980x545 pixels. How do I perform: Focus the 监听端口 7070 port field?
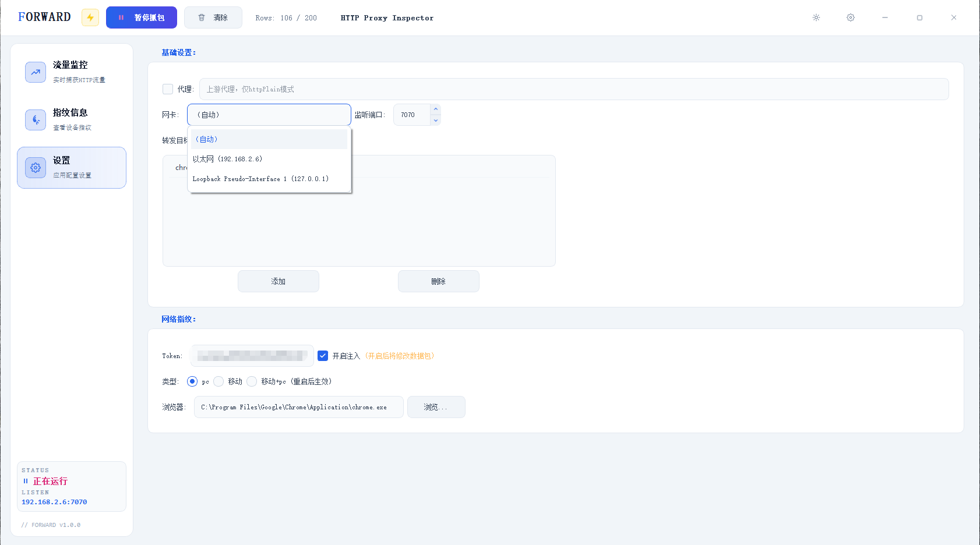coord(412,115)
